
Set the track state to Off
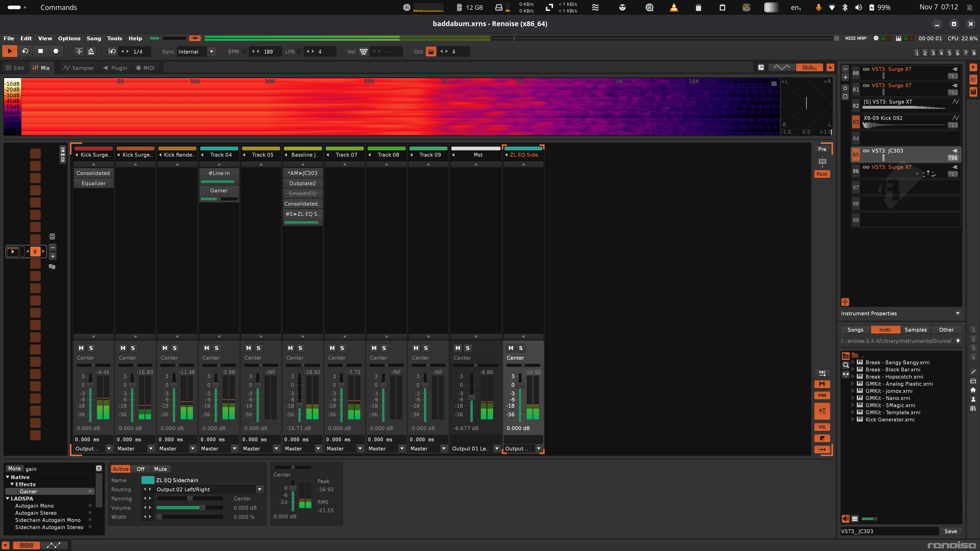click(x=140, y=469)
